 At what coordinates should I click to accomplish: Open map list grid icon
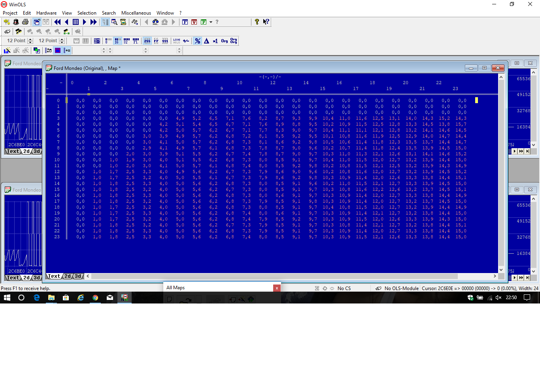[76, 22]
